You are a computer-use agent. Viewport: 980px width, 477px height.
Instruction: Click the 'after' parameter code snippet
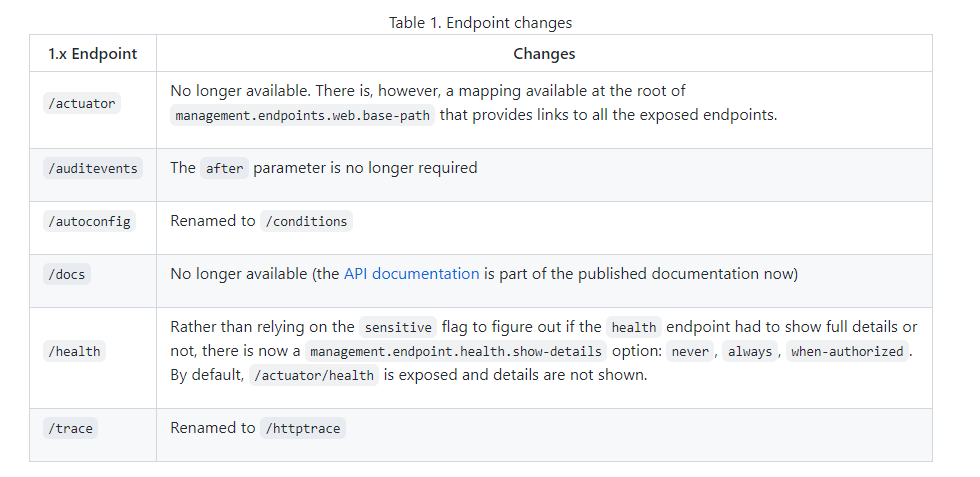point(224,168)
